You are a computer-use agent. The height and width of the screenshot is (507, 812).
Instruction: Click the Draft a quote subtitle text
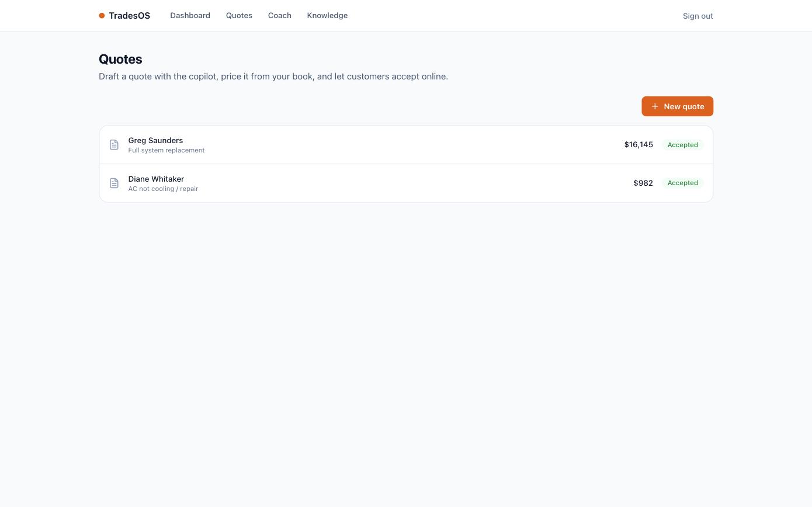pos(273,77)
